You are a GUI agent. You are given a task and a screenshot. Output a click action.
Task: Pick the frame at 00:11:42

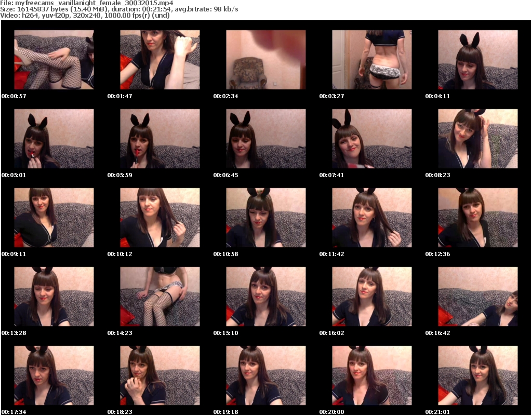tap(372, 218)
